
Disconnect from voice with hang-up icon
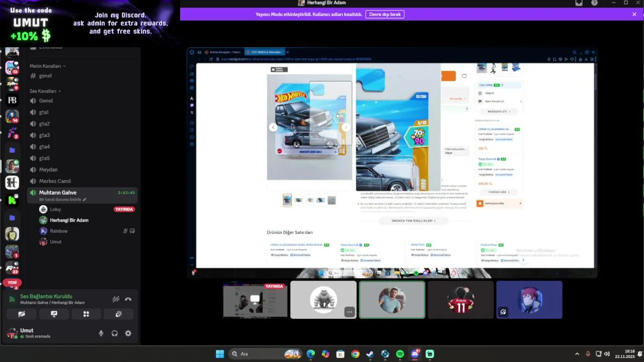128,299
